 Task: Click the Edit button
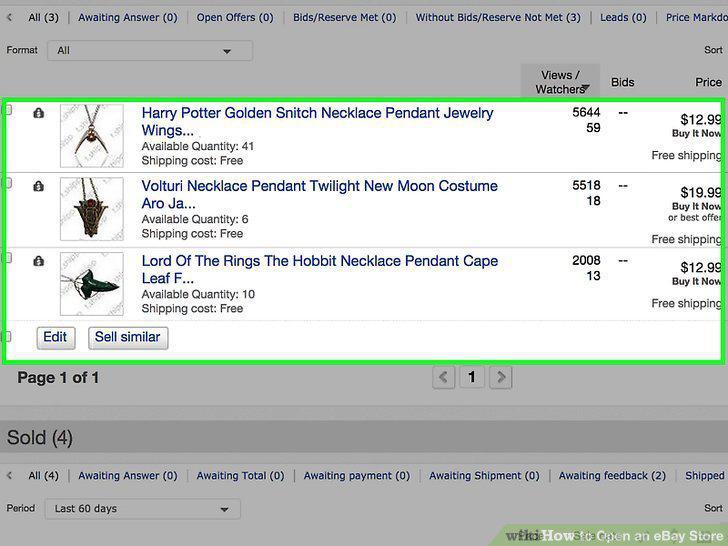(56, 337)
